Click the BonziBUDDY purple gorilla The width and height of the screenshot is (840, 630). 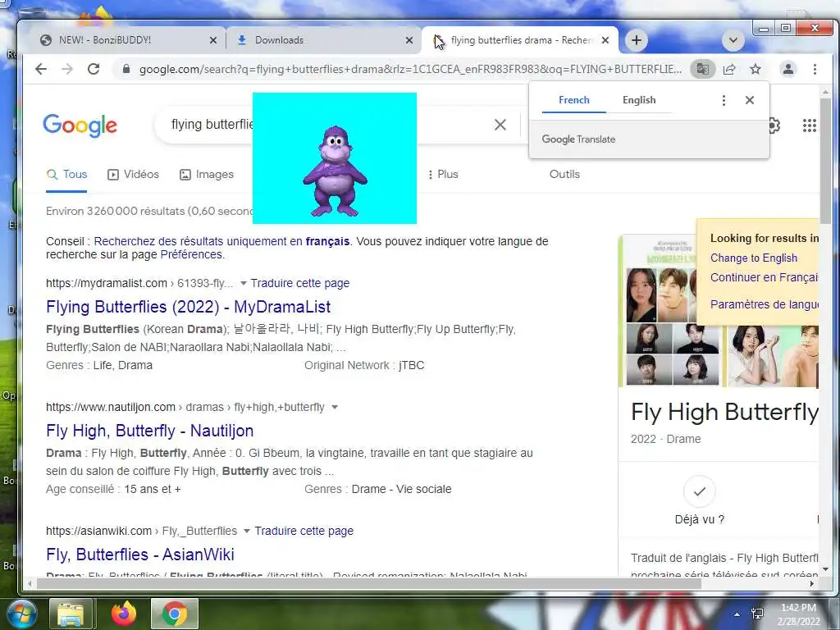tap(335, 171)
